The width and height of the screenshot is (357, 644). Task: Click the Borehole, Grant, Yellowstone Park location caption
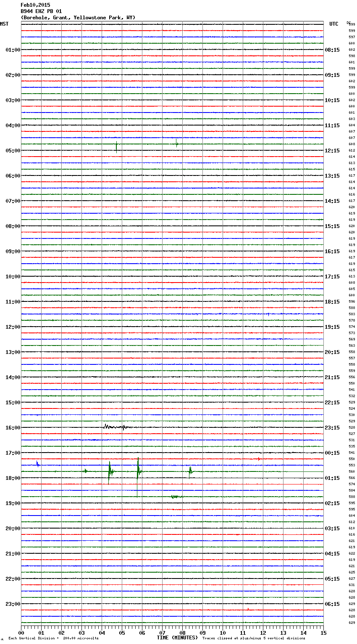coord(78,18)
